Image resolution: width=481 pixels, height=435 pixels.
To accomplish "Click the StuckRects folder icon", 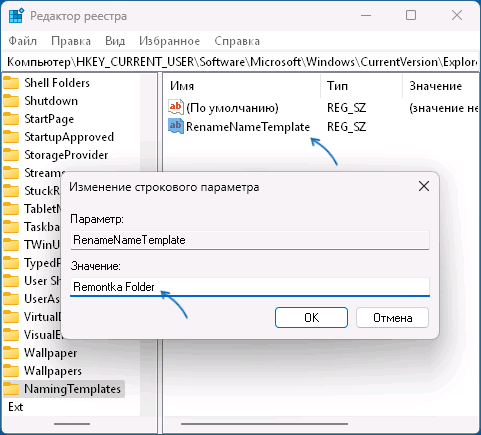I will point(11,191).
